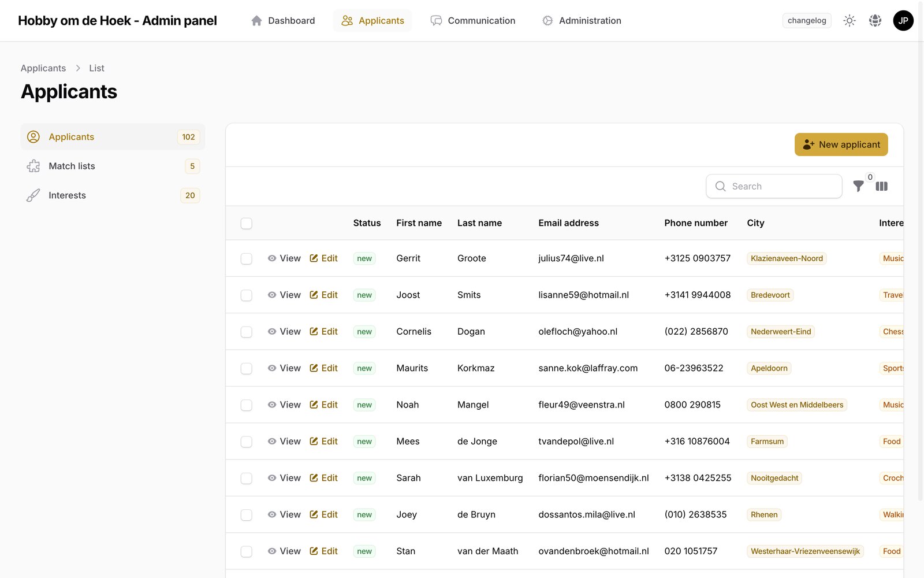This screenshot has width=924, height=578.
Task: Expand the Administration navigation menu
Action: [x=582, y=21]
